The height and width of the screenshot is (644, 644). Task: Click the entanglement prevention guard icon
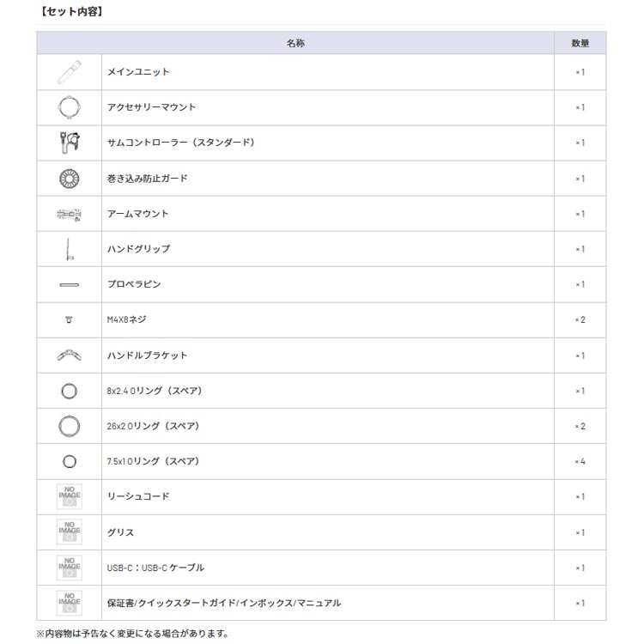coord(69,179)
